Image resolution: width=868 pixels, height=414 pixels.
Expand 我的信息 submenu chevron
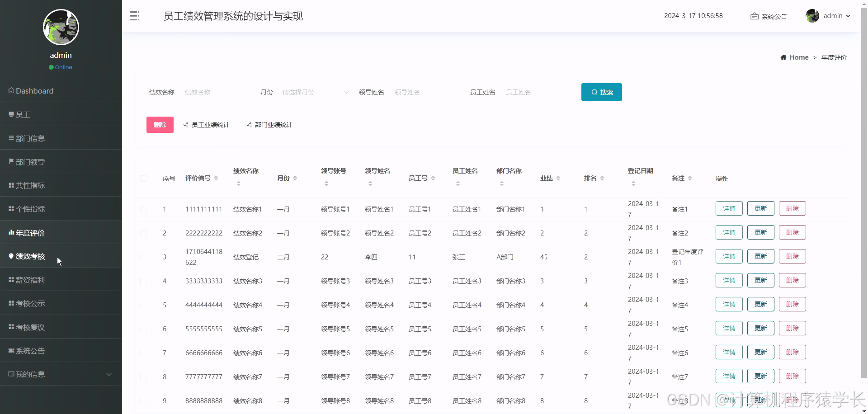point(109,374)
